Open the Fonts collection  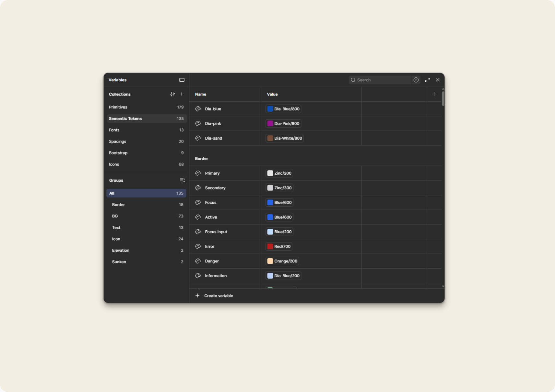(147, 130)
